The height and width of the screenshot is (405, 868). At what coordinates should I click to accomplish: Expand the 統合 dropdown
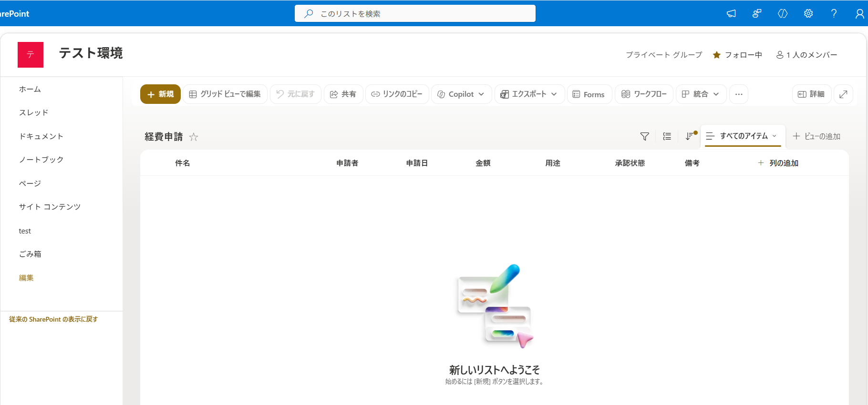tap(701, 94)
